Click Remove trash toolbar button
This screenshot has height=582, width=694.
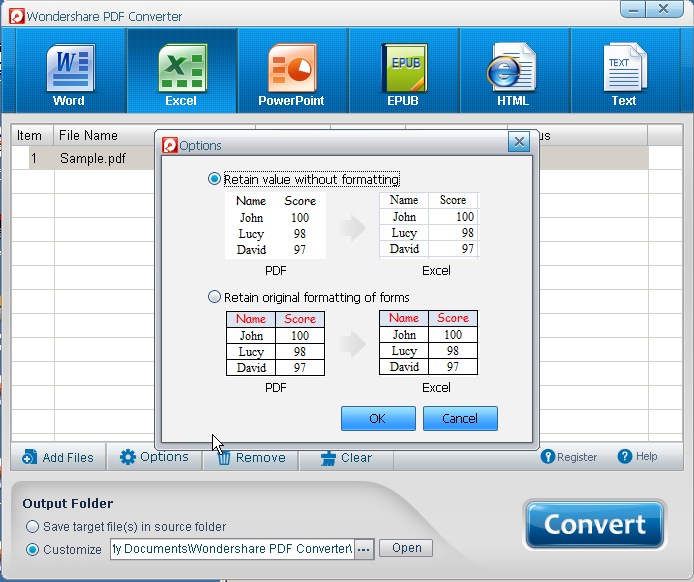click(x=251, y=457)
